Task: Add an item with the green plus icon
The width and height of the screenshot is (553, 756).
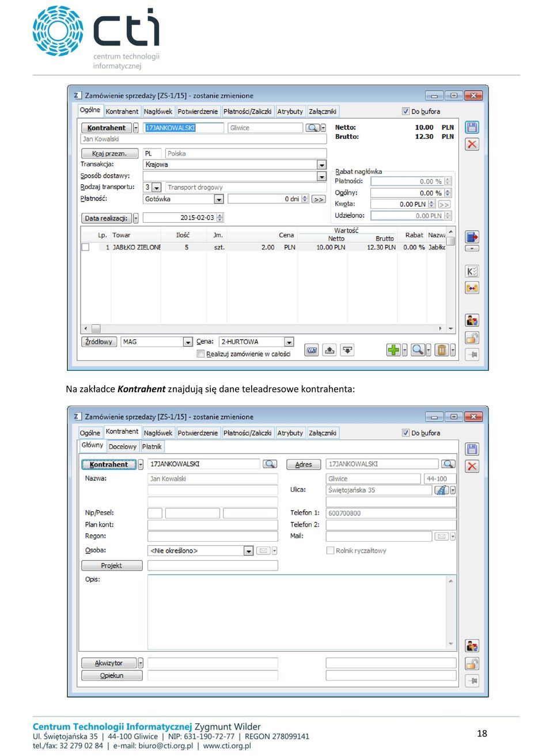Action: click(393, 349)
